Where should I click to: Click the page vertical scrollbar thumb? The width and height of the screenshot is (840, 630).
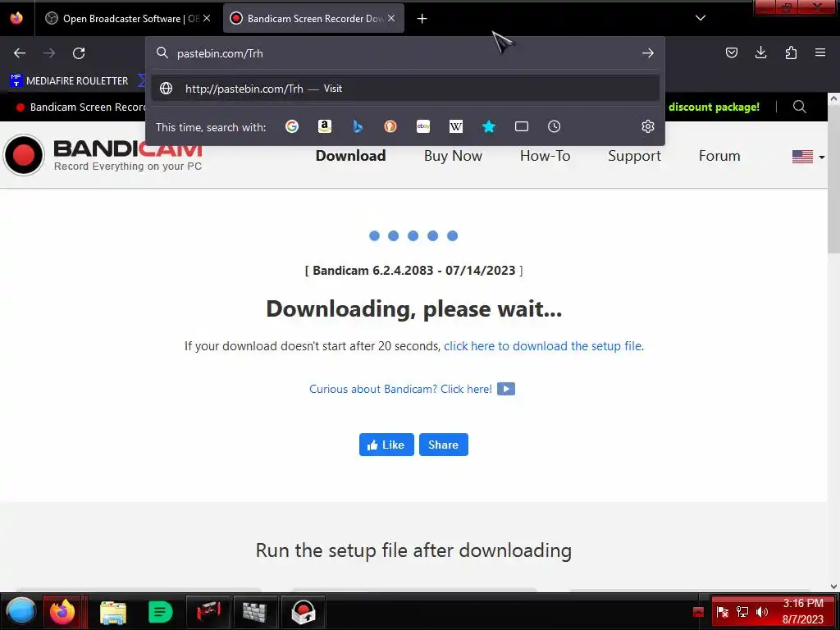(833, 180)
